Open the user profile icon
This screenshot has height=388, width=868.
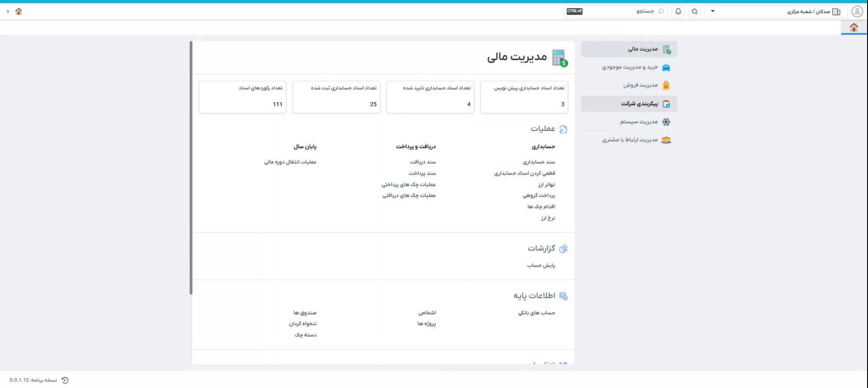click(857, 11)
